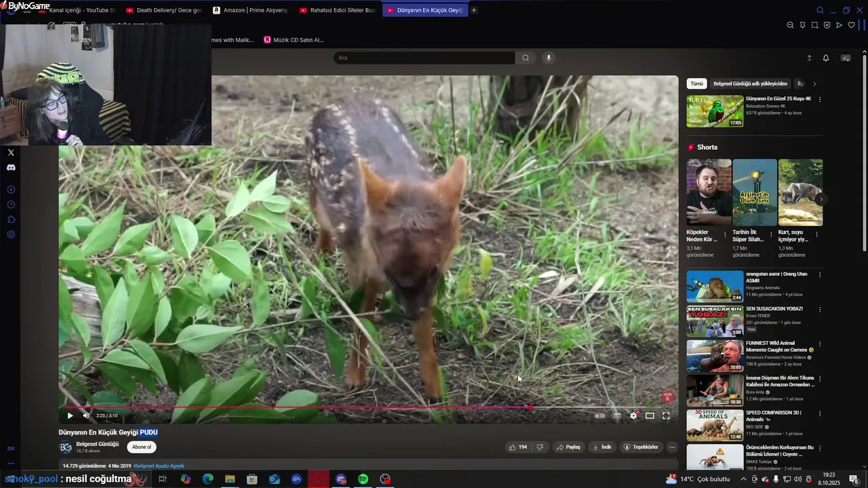Open the ad-blocker shield icon
868x488 pixels.
point(827,25)
